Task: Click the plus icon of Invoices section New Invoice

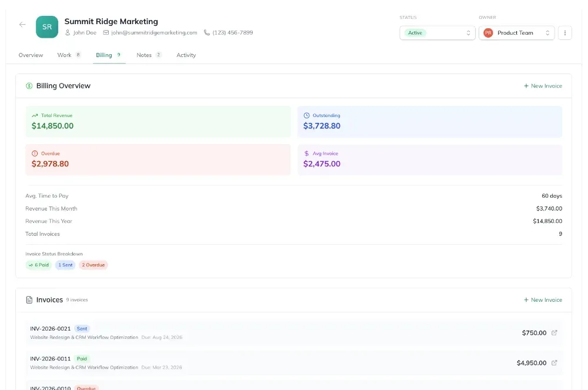Action: click(x=526, y=299)
